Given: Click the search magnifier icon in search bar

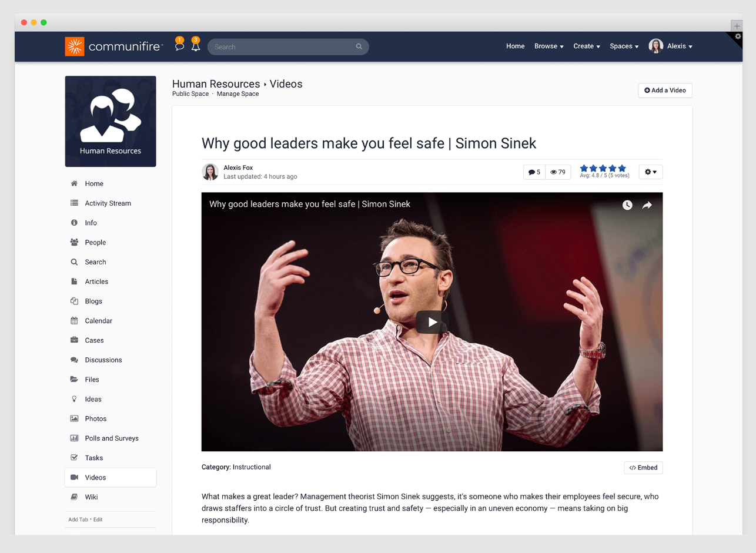Looking at the screenshot, I should pyautogui.click(x=359, y=47).
